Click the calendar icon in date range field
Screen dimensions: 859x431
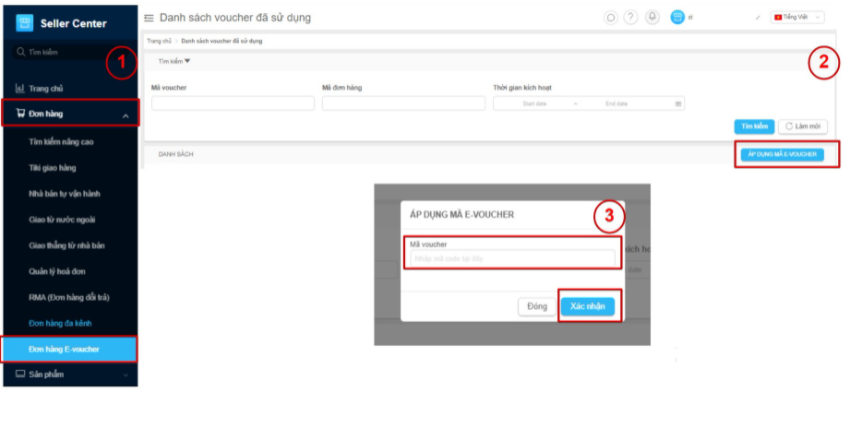pyautogui.click(x=678, y=103)
